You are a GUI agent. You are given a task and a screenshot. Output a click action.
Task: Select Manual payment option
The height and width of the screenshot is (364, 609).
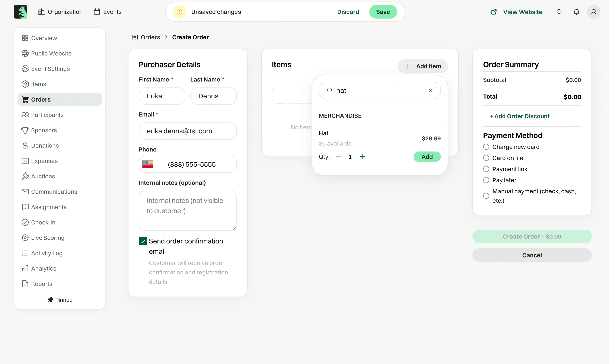coord(486,196)
